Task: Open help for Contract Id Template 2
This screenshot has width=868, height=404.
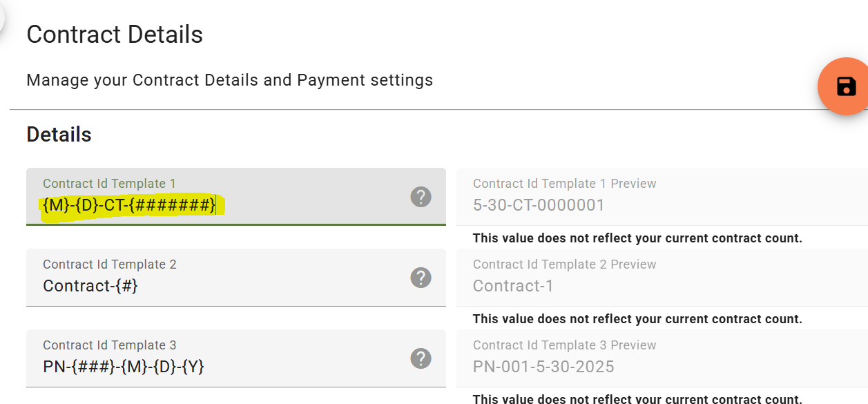Action: [421, 278]
